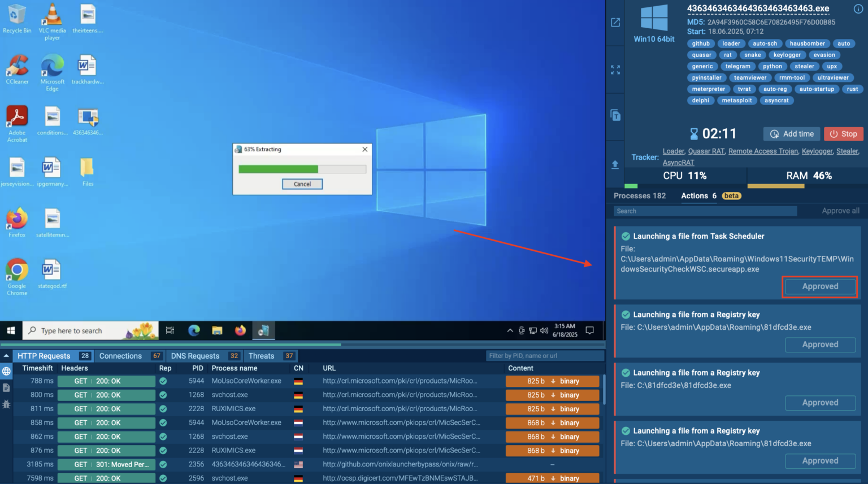Switch to the DNS Requests tab
The width and height of the screenshot is (868, 484).
coord(195,356)
